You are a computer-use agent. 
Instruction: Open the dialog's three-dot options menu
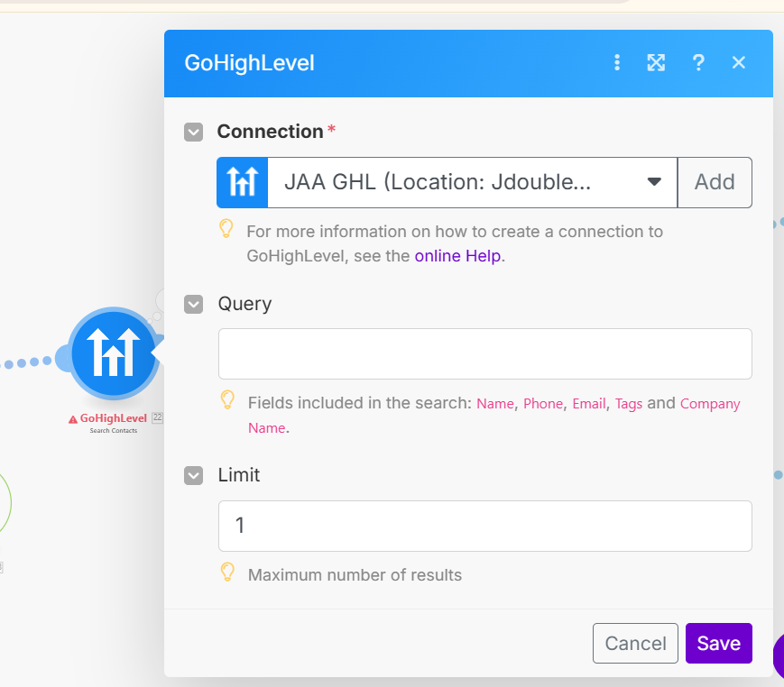pyautogui.click(x=617, y=62)
